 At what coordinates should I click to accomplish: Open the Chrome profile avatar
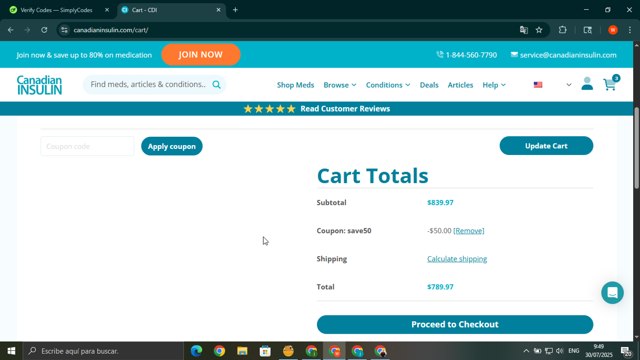coord(613,30)
